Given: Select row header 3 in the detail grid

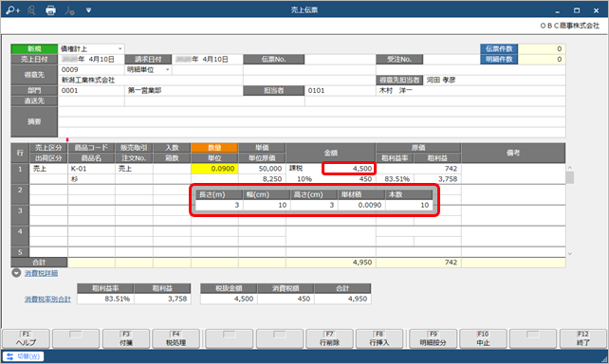Looking at the screenshot, I should [20, 215].
